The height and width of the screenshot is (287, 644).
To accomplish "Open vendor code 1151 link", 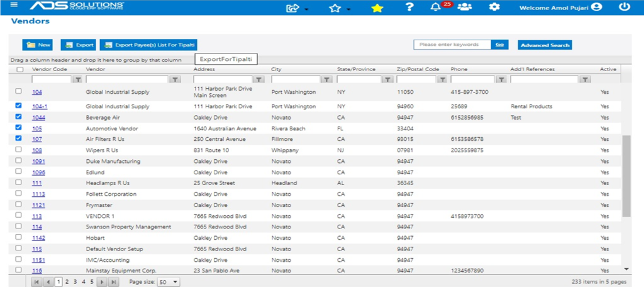I will coord(38,260).
